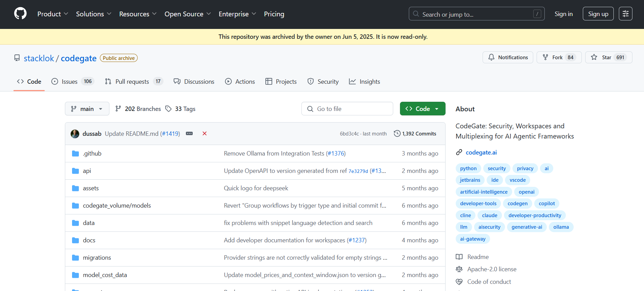This screenshot has width=644, height=291.
Task: Click the codegate_volume/models folder icon
Action: click(x=75, y=206)
